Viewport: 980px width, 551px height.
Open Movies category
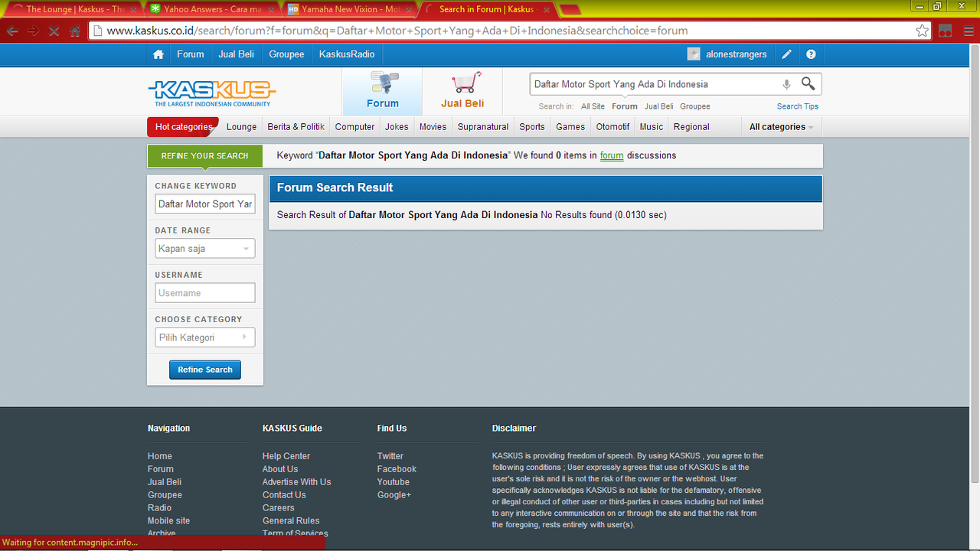433,127
